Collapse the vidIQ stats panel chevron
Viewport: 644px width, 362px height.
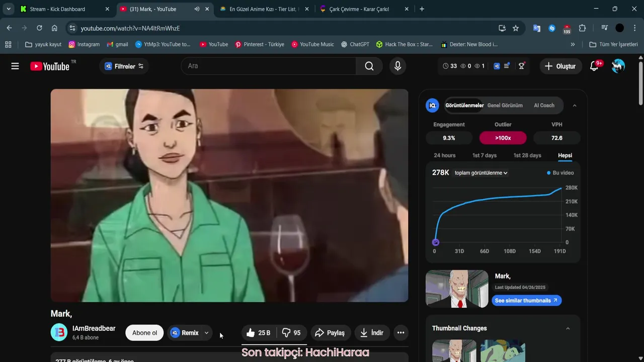(x=575, y=106)
